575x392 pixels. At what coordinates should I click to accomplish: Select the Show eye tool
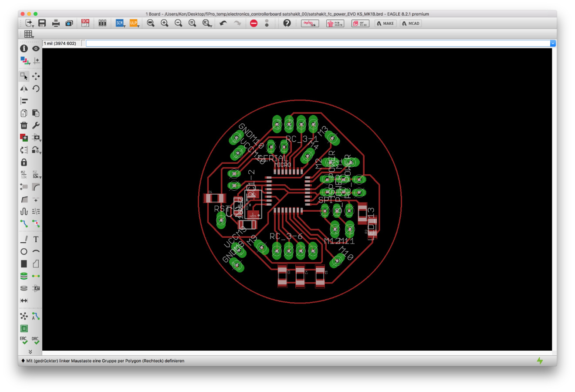36,48
